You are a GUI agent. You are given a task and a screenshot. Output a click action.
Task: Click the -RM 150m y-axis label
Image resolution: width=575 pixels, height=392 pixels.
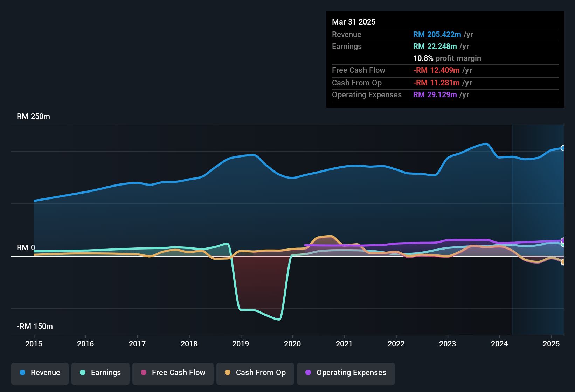(x=35, y=326)
